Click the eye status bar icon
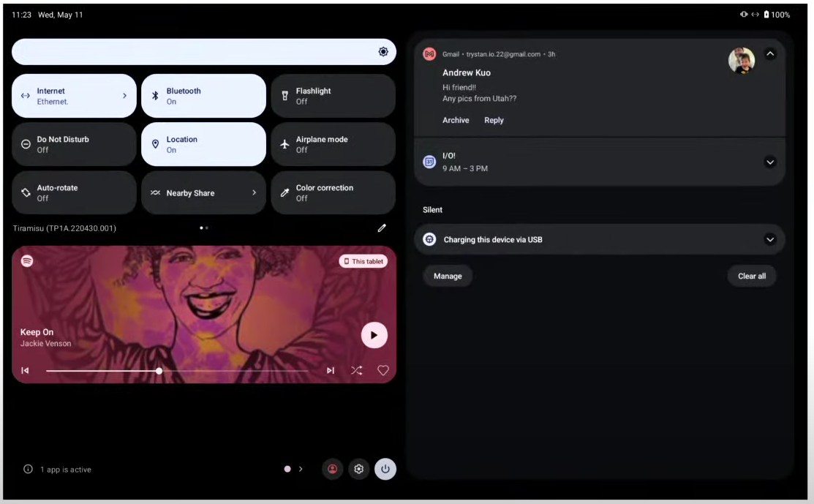Screen dimensions: 814x504 pos(744,15)
